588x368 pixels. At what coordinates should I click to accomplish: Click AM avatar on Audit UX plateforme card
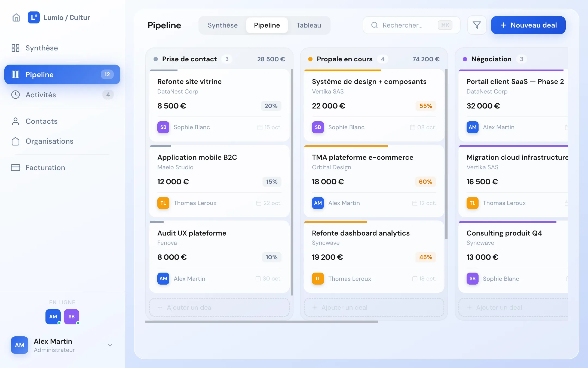tap(163, 279)
